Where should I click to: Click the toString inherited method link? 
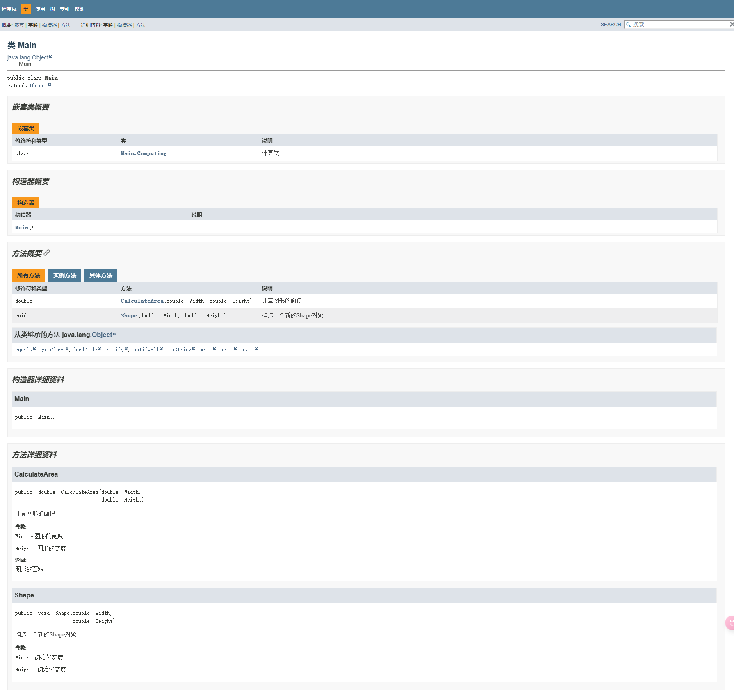[180, 350]
